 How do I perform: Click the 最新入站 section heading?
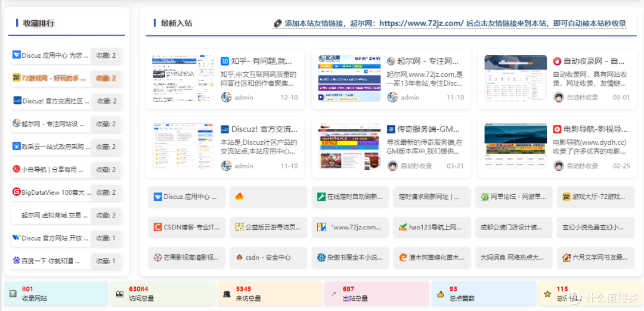177,23
